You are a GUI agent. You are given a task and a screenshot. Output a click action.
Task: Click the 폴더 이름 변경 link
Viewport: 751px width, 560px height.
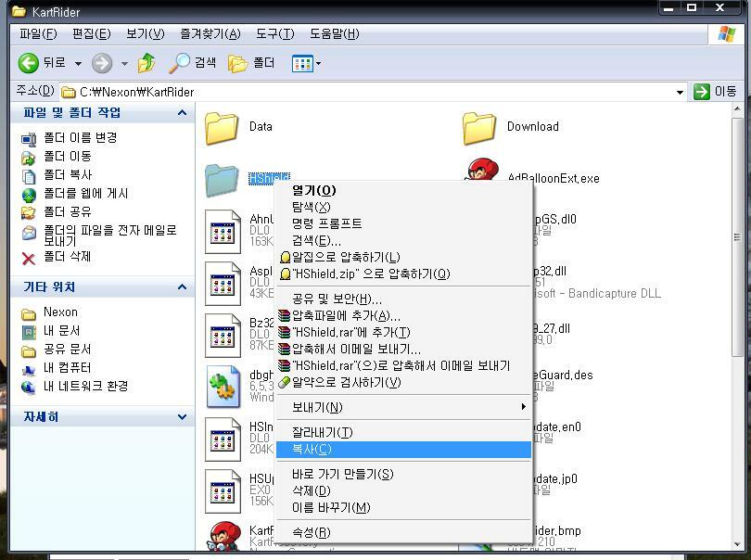point(81,138)
